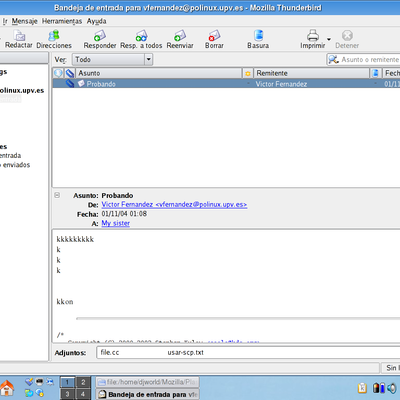Viewport: 400px width, 400px height.
Task: Sort by the read status column header
Action: [x=375, y=73]
